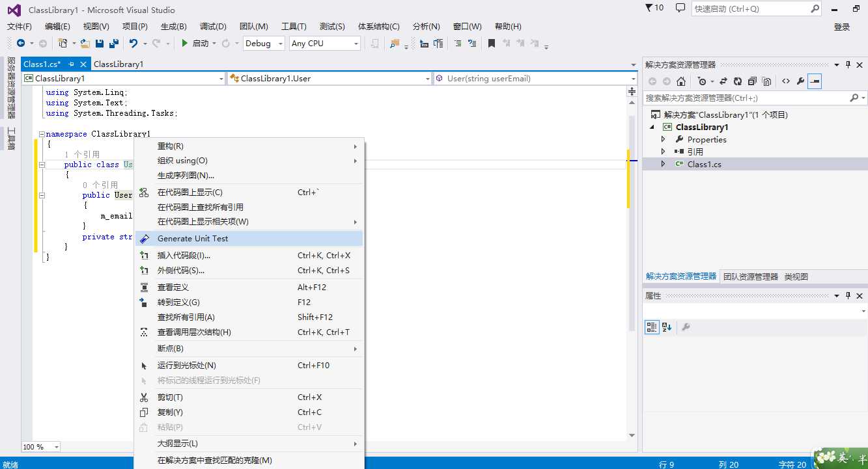Expand the Class1.cs node in Solution Explorer

(x=664, y=164)
